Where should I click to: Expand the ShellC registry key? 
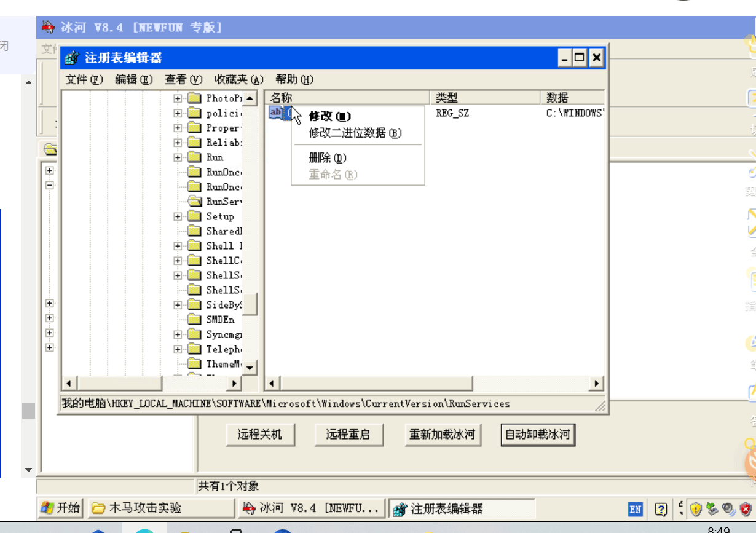pos(178,261)
